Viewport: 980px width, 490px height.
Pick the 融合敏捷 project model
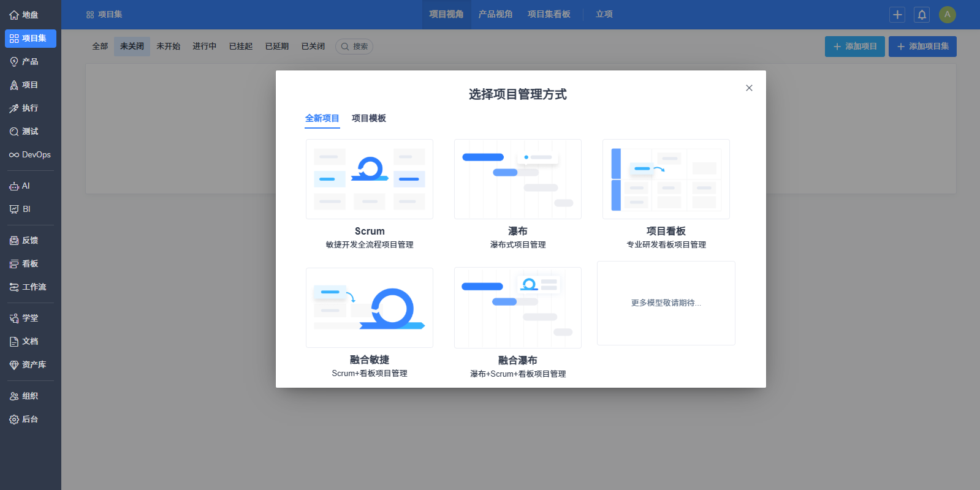point(370,308)
